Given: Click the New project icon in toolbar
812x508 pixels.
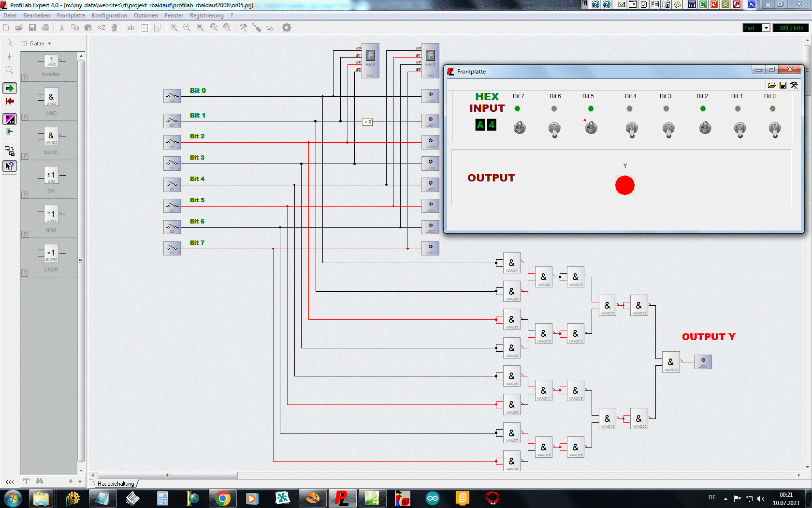Looking at the screenshot, I should click(6, 28).
